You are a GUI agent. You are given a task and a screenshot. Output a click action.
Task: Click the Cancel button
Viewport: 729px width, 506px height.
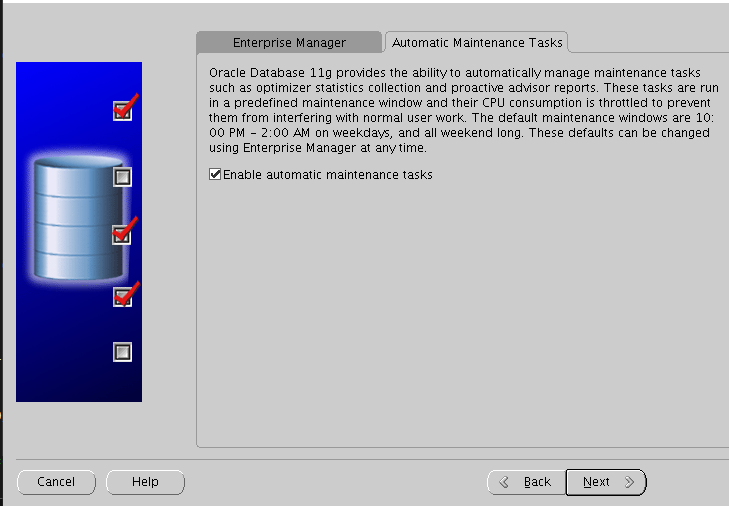pos(56,482)
